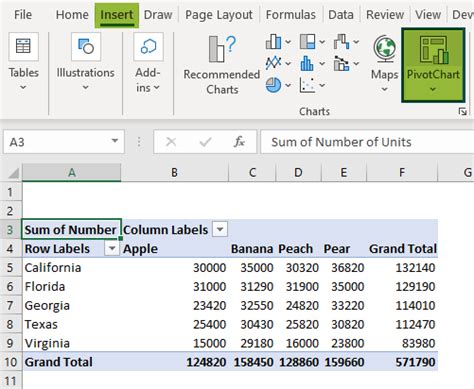Viewport: 474px width, 389px height.
Task: Open the Charts dialog launcher
Action: [x=462, y=111]
